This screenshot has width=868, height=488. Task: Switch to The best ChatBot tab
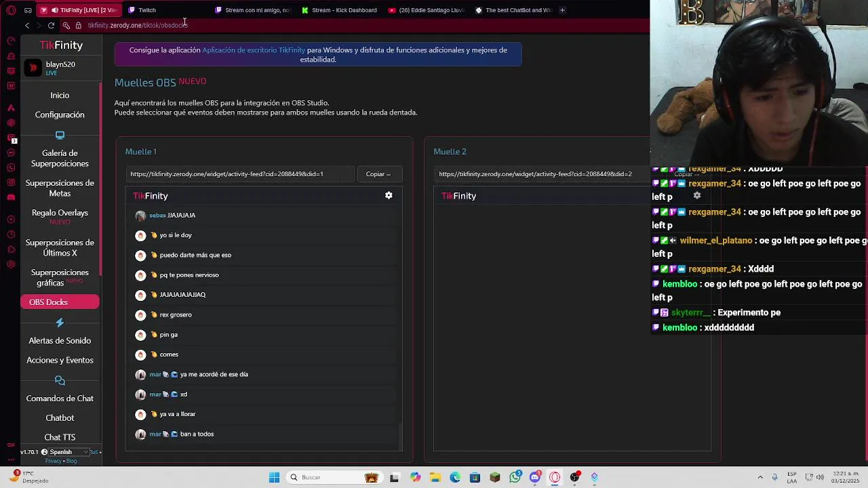click(513, 10)
